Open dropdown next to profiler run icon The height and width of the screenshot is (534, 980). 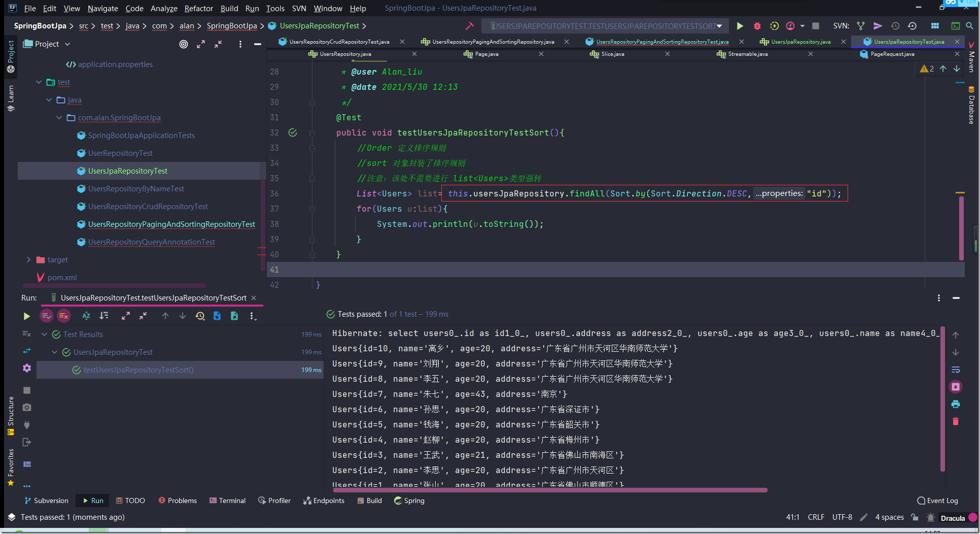[x=802, y=26]
